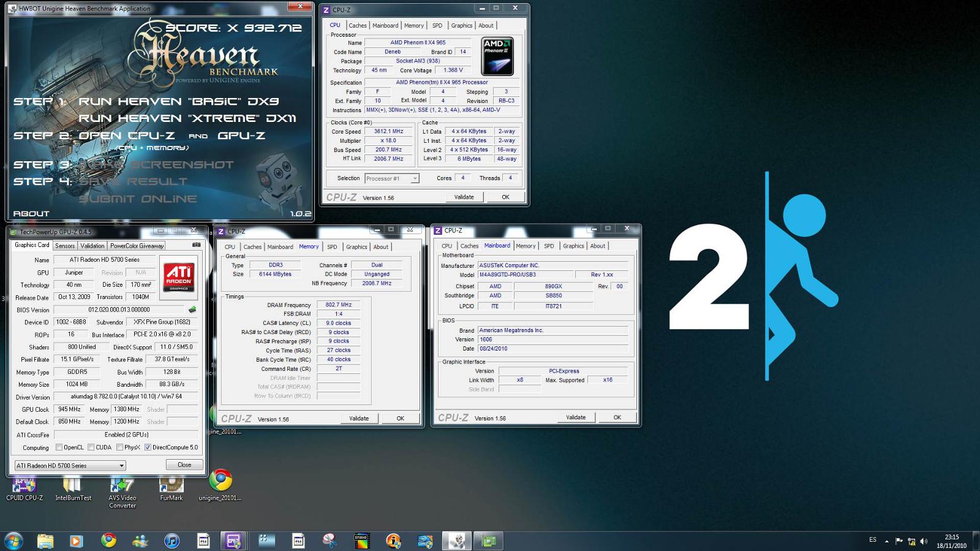
Task: Click the GPU-Z Close button
Action: coord(184,465)
